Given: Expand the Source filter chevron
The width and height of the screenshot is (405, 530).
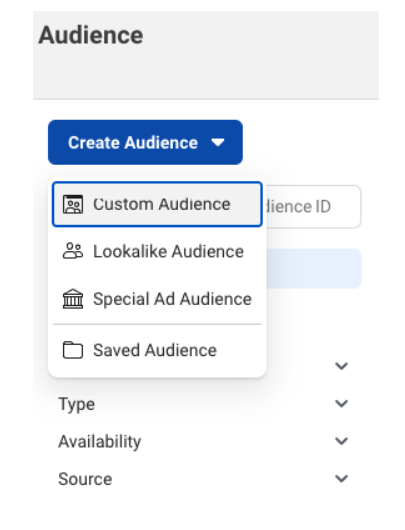Looking at the screenshot, I should click(x=341, y=478).
